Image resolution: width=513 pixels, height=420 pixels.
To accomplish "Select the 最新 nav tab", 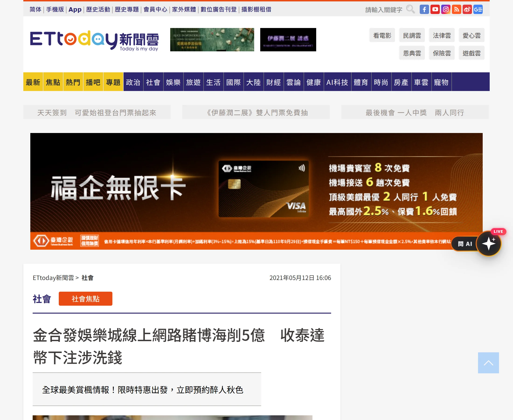I will pyautogui.click(x=33, y=82).
